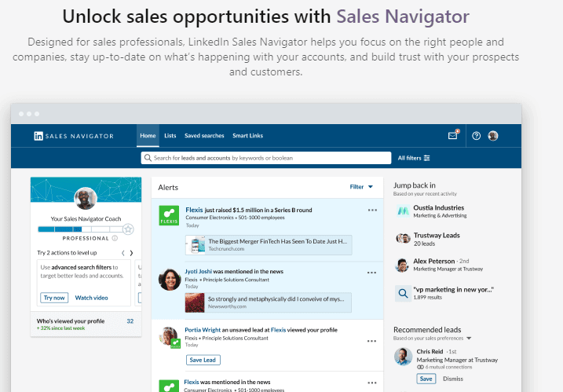Open the Lists tab
This screenshot has width=563, height=392.
point(170,136)
